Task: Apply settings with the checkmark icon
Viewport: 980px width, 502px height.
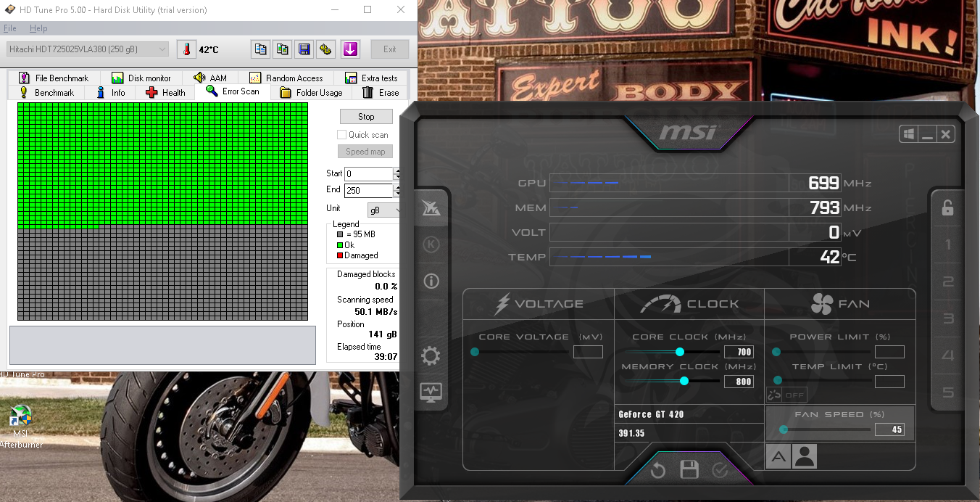Action: coord(720,471)
